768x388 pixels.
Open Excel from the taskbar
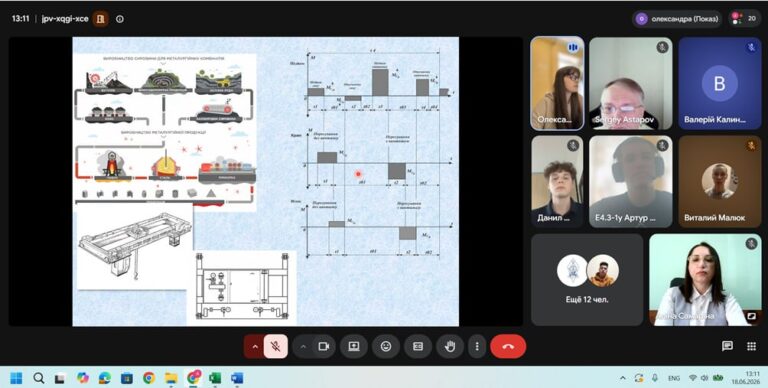click(x=215, y=378)
